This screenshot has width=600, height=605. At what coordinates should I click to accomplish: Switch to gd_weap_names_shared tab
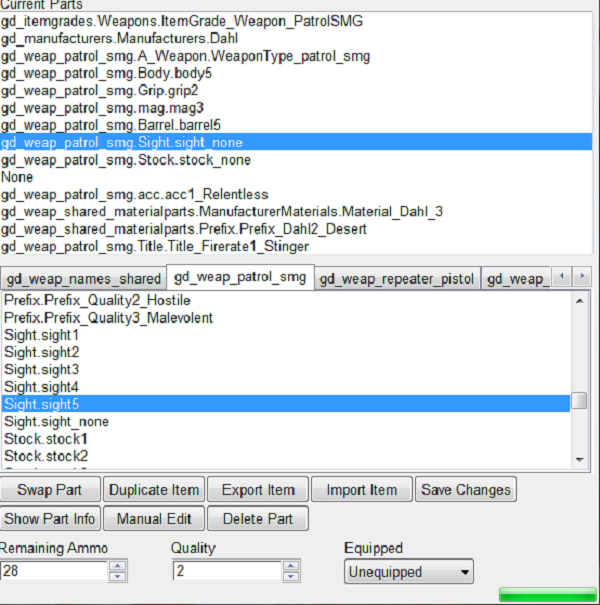[x=82, y=278]
